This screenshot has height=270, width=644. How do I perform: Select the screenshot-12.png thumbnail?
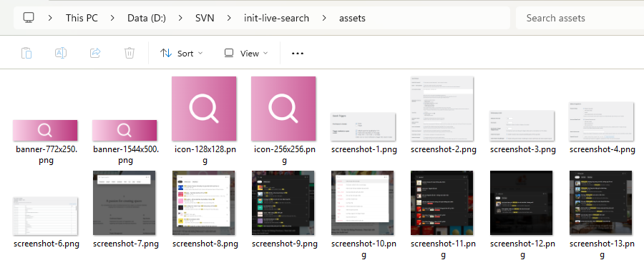pos(522,203)
